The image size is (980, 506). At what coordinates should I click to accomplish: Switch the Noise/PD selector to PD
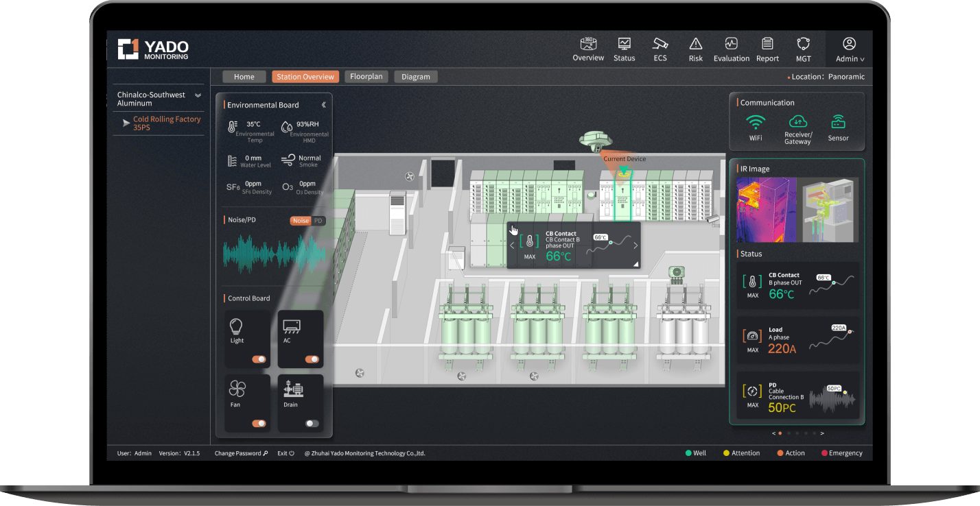click(x=318, y=221)
